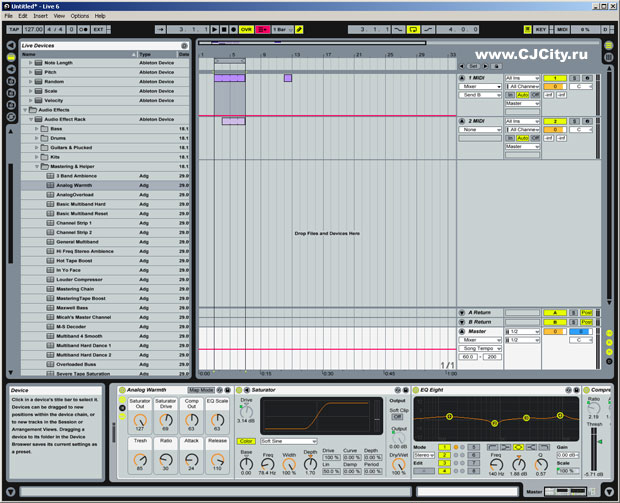620x503 pixels.
Task: Select EQ Eight filter band 3
Action: pos(444,463)
